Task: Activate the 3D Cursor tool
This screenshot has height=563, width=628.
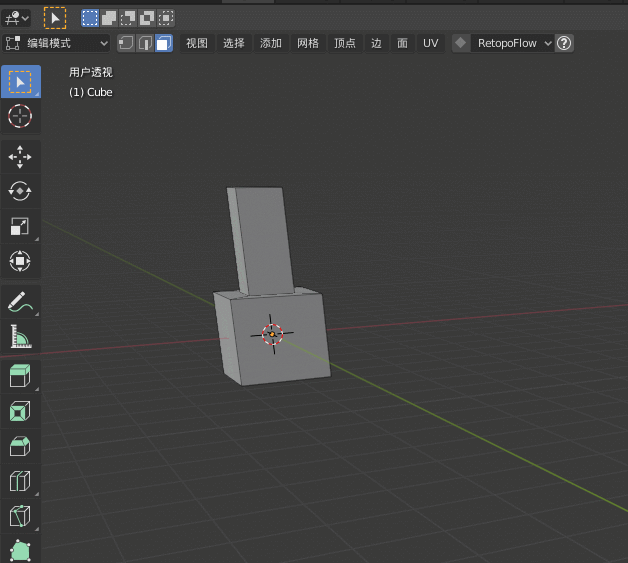Action: click(20, 116)
